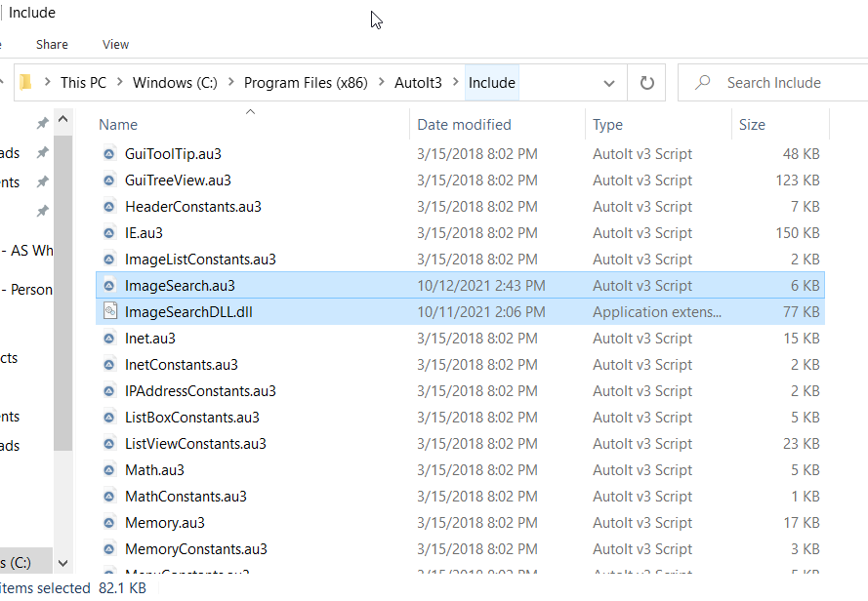Viewport: 868px width, 601px height.
Task: Select the file name ImageSearchDLL.dll
Action: pyautogui.click(x=188, y=312)
